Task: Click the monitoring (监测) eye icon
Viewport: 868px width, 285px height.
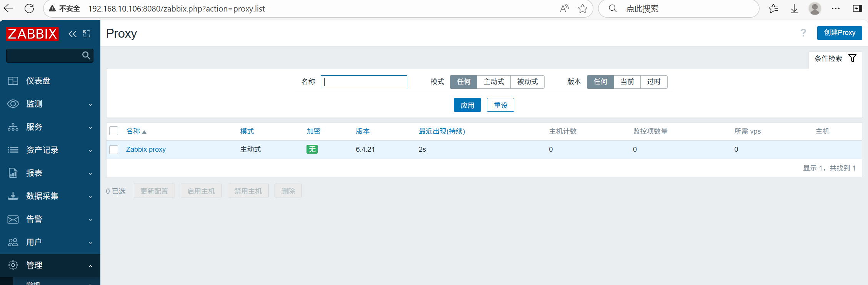Action: [x=13, y=104]
